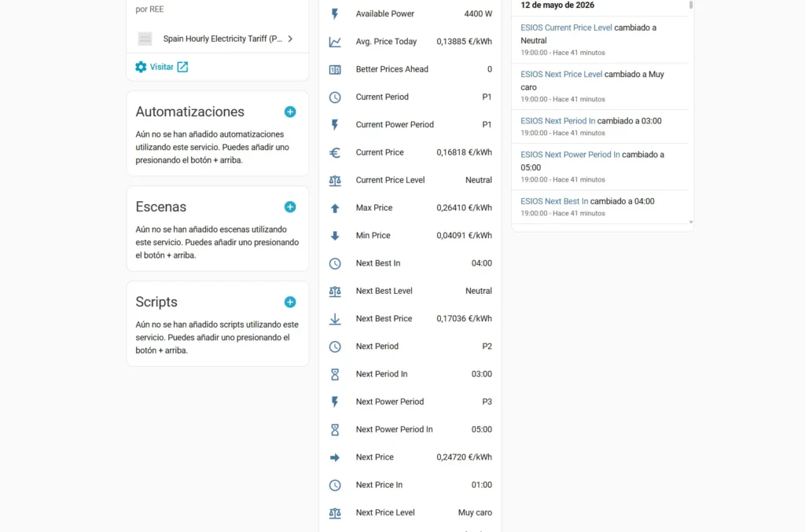Screen dimensions: 805x532
Task: Click the Better Prices Ahead label
Action: [391, 69]
